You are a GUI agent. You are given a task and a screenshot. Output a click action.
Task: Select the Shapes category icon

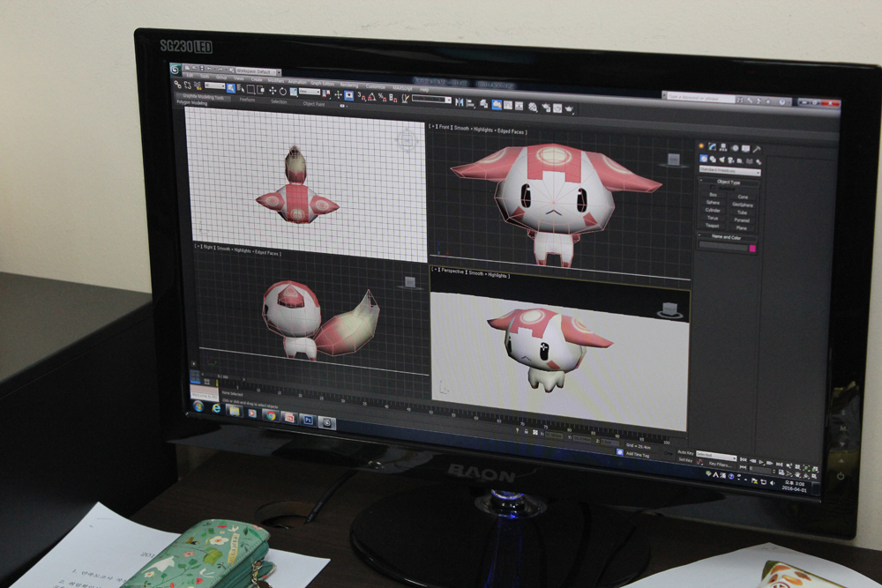[713, 159]
